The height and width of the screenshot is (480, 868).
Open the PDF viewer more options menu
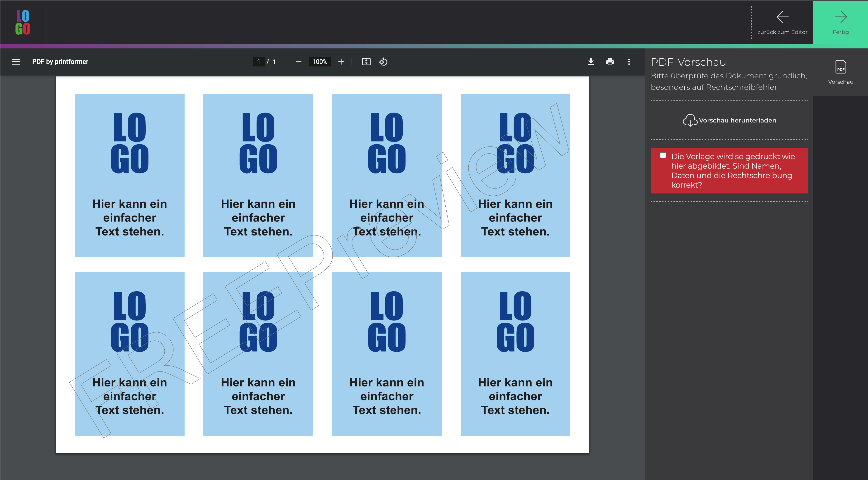coord(629,62)
